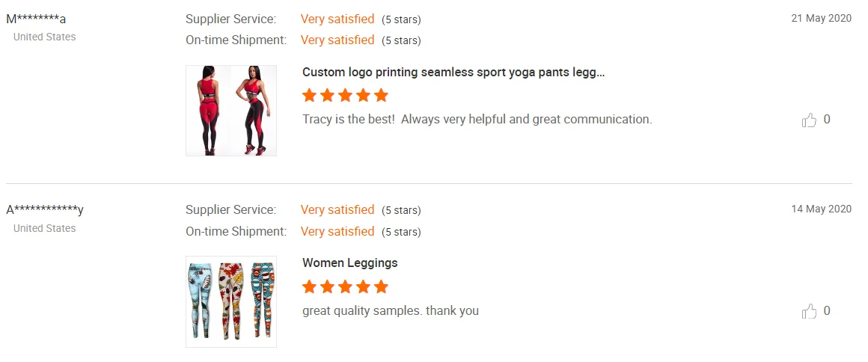868x362 pixels.
Task: Click the 'great quality samples. thank you' text
Action: click(x=390, y=310)
